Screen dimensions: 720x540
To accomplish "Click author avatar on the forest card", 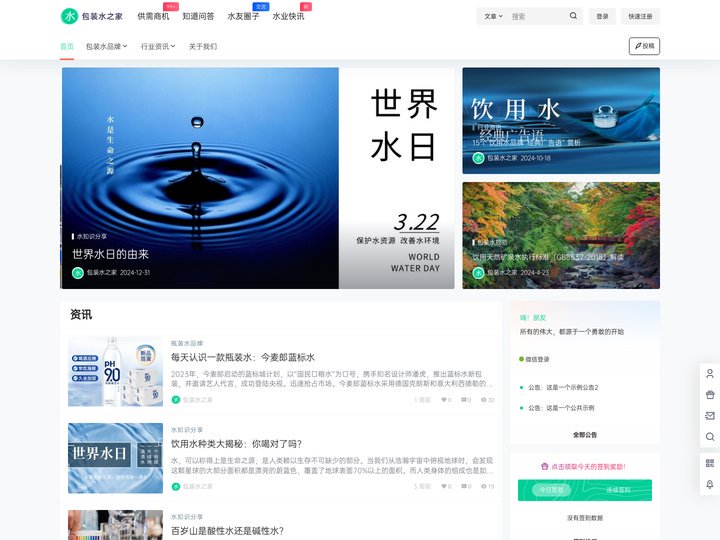I will pyautogui.click(x=478, y=273).
